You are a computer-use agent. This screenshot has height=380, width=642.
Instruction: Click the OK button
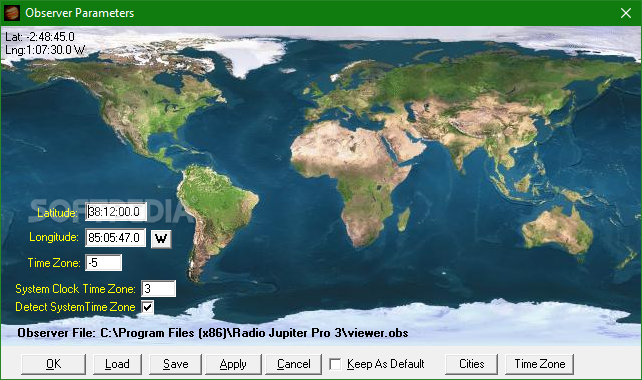pyautogui.click(x=53, y=364)
